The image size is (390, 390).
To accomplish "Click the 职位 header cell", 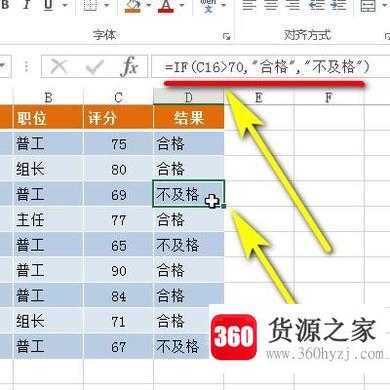I will 48,118.
